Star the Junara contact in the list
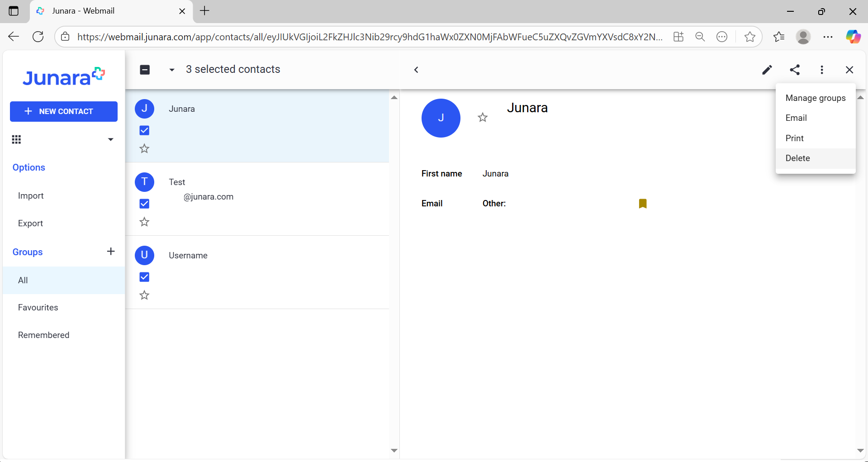The height and width of the screenshot is (462, 868). point(144,148)
